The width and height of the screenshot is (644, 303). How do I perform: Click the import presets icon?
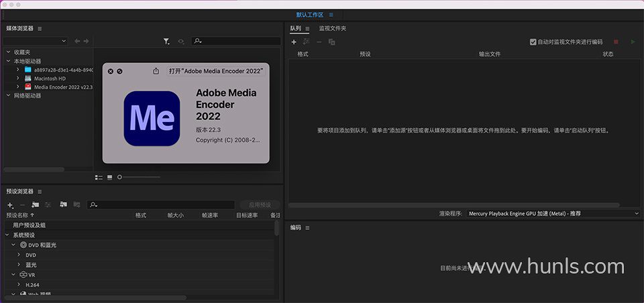[x=63, y=204]
